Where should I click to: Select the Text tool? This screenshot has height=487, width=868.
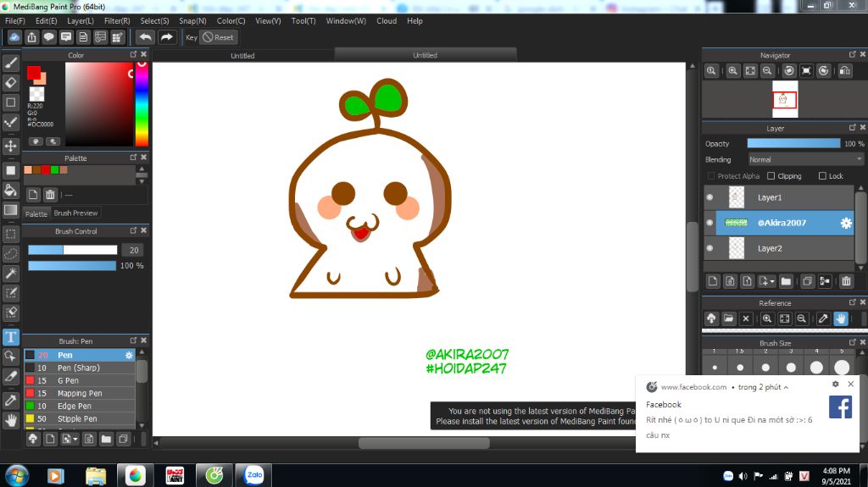coord(10,337)
